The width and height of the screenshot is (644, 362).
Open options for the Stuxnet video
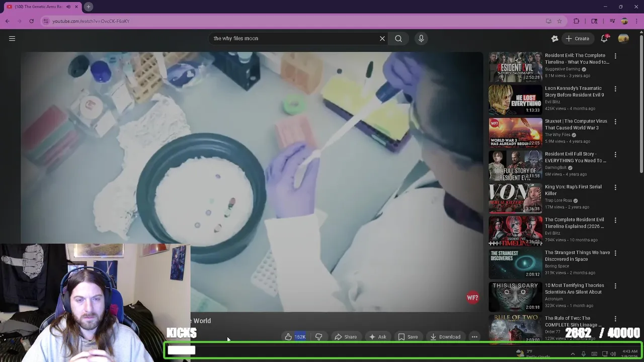(x=615, y=122)
